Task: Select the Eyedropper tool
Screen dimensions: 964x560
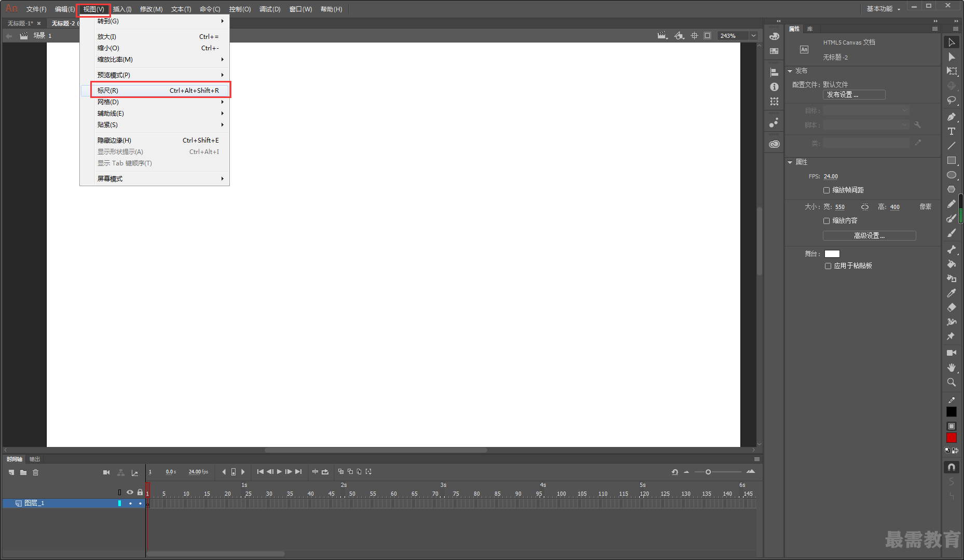Action: (952, 293)
